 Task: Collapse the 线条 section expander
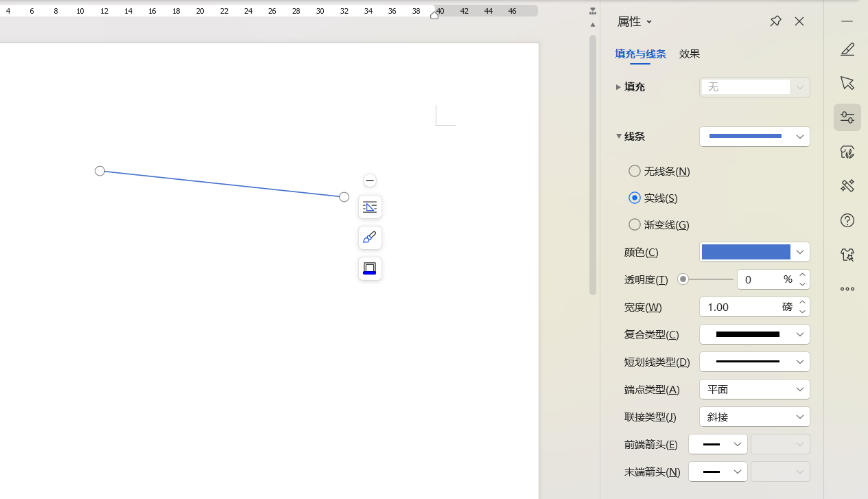[619, 136]
